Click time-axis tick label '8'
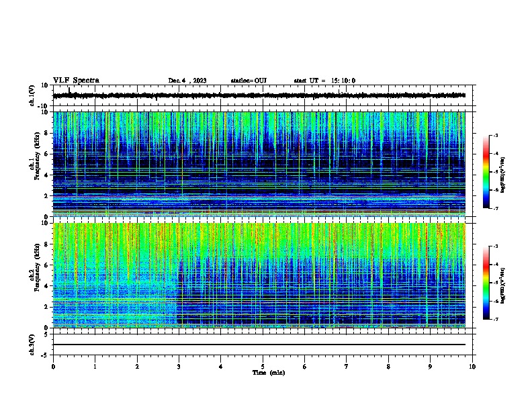 click(388, 367)
